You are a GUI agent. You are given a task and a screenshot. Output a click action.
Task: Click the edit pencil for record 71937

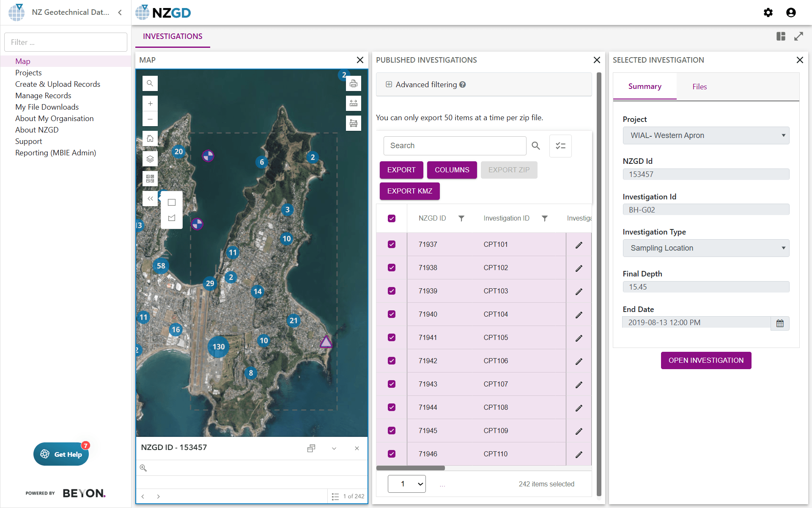[579, 244]
